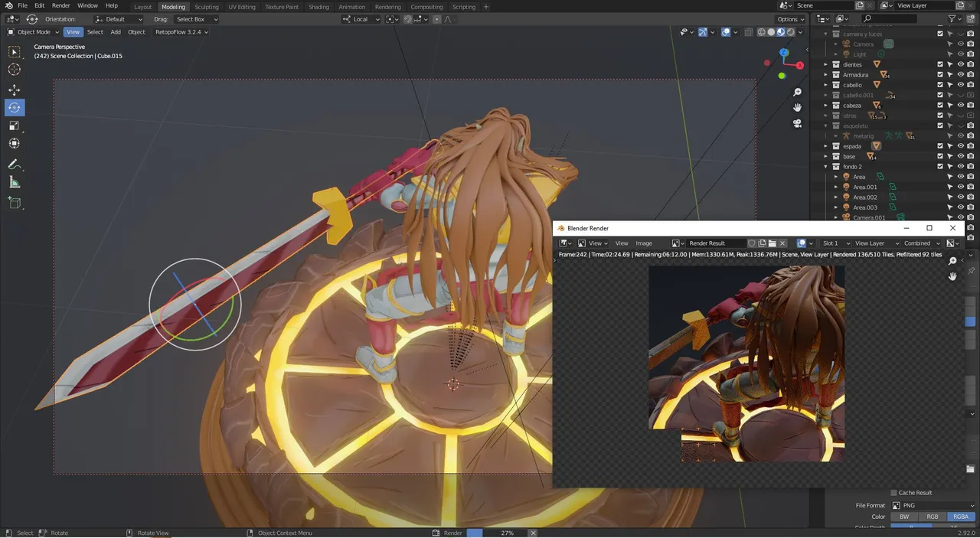
Task: Open the File menu
Action: (22, 5)
